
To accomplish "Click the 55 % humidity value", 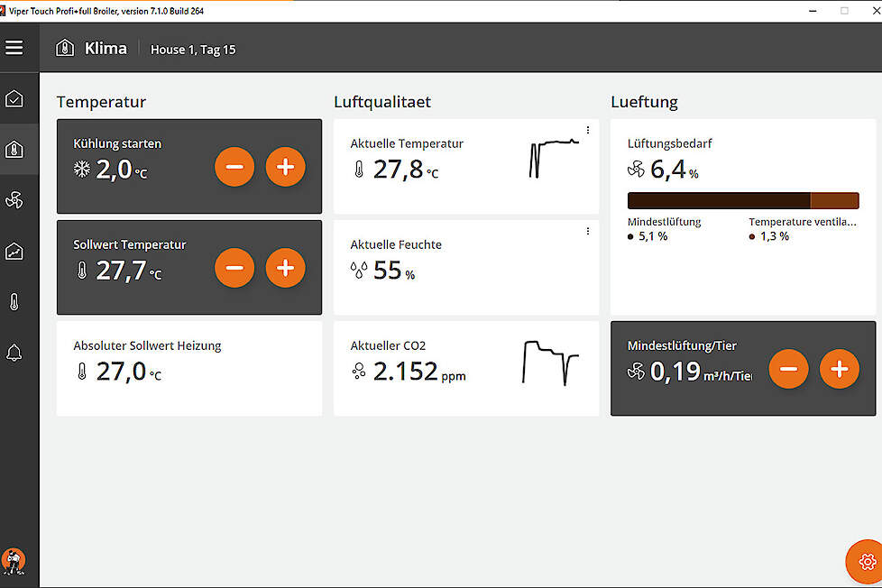I will (x=394, y=271).
